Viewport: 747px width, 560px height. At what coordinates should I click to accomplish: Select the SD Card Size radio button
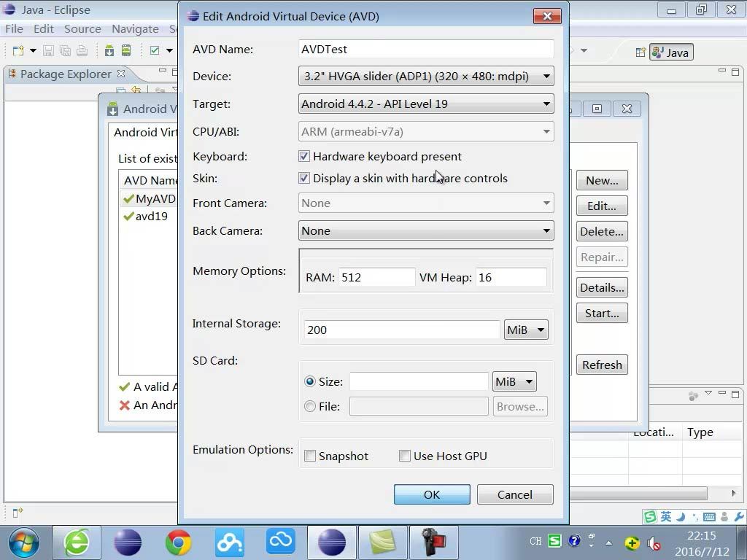[x=309, y=381]
